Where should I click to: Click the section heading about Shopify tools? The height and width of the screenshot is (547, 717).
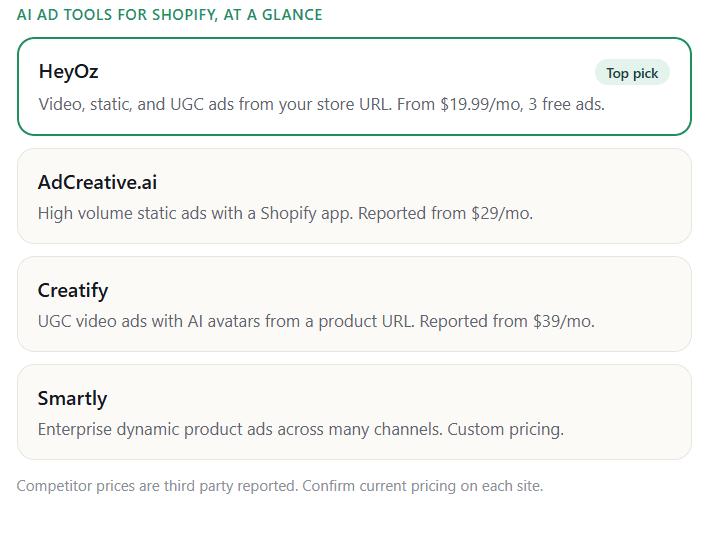pos(170,15)
